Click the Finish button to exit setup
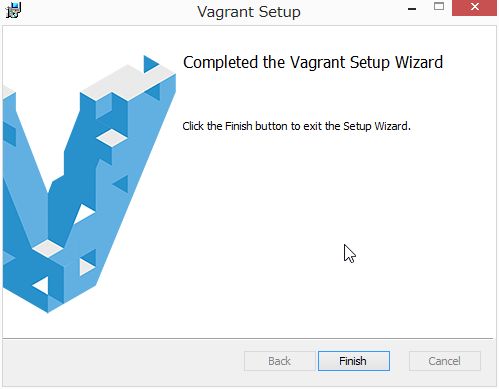The width and height of the screenshot is (499, 389). tap(354, 361)
